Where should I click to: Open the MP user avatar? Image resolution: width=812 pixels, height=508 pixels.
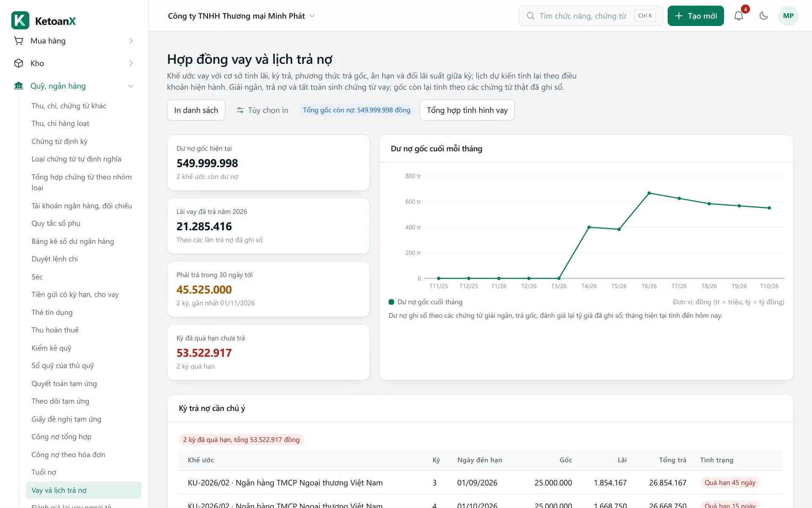point(788,16)
